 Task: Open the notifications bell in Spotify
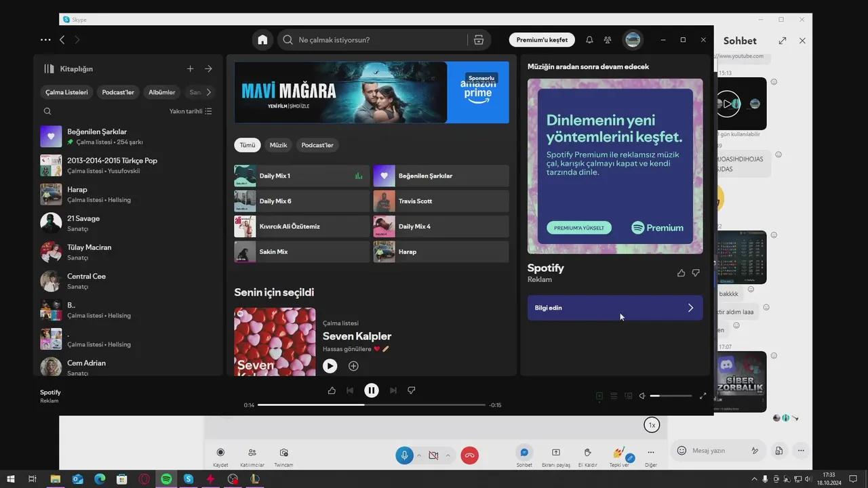[x=589, y=40]
